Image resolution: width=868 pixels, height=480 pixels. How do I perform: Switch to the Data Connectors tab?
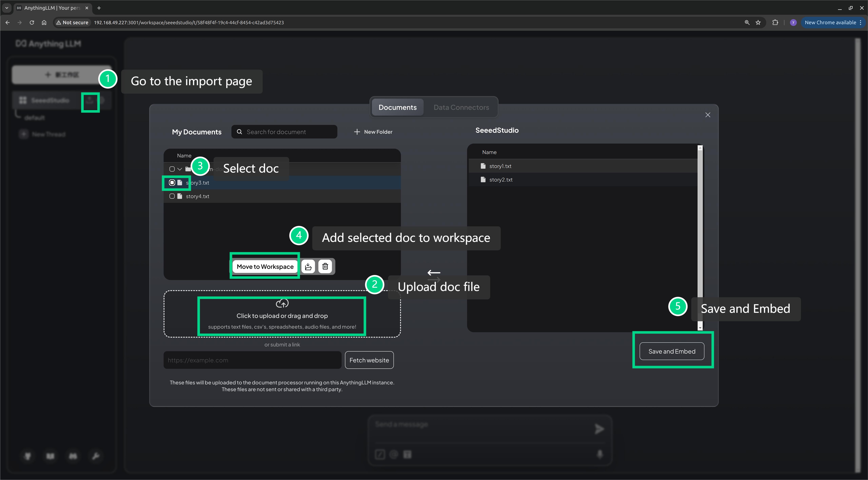pyautogui.click(x=461, y=107)
